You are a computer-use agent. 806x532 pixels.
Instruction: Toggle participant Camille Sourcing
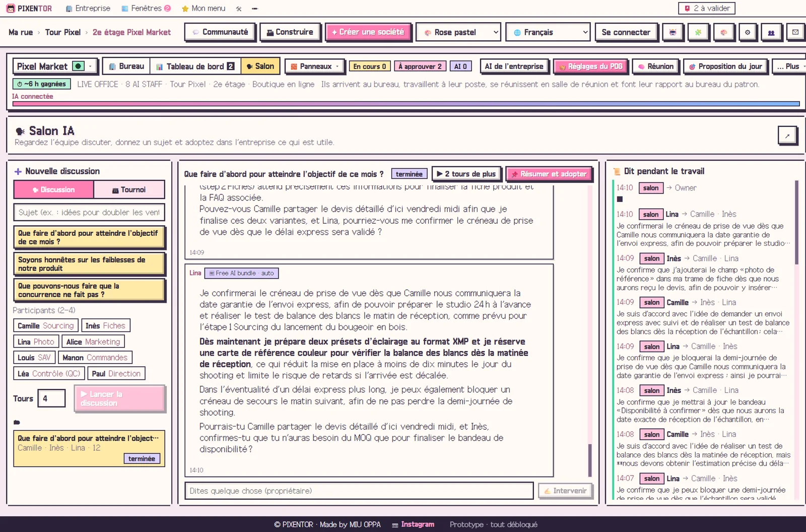tap(46, 326)
